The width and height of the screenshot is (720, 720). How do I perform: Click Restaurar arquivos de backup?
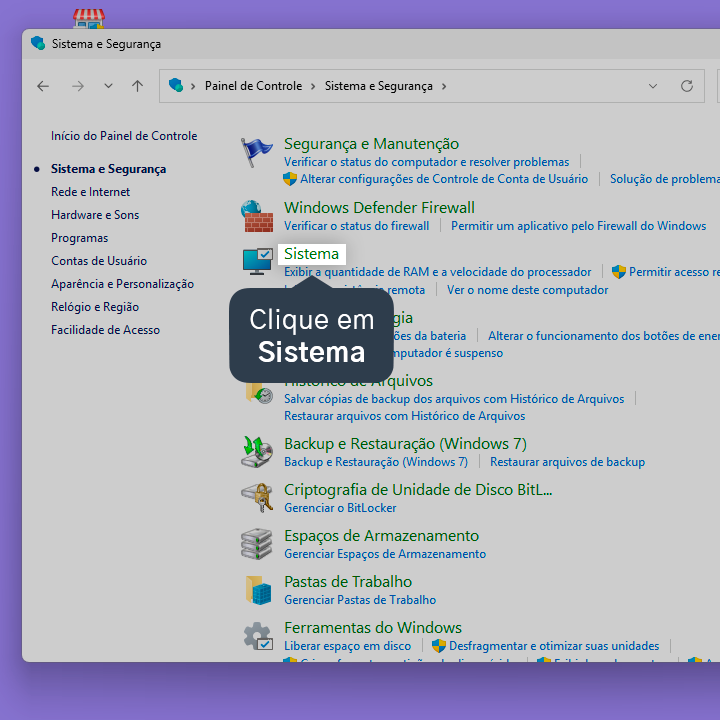568,462
